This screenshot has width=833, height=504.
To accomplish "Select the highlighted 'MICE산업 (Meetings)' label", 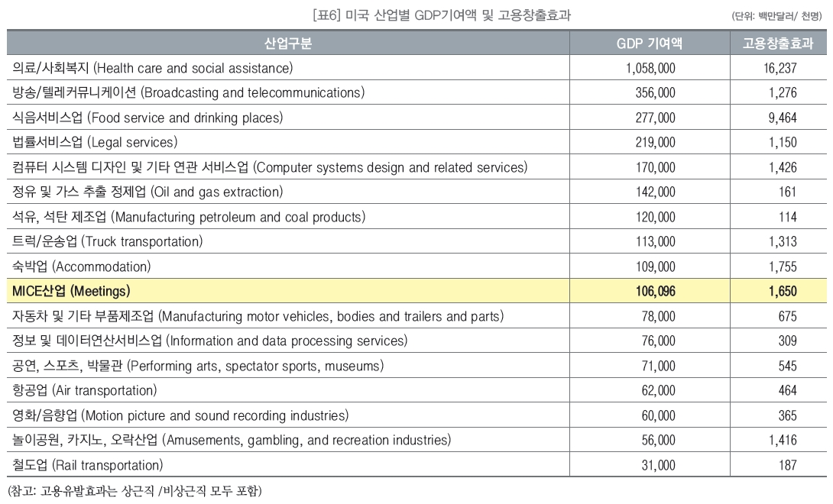I will (71, 291).
